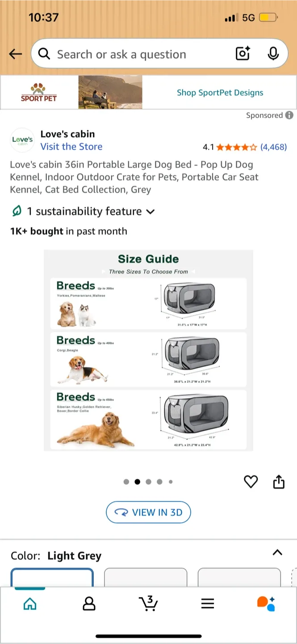Open your account profile icon
This screenshot has height=644, width=297.
89,603
